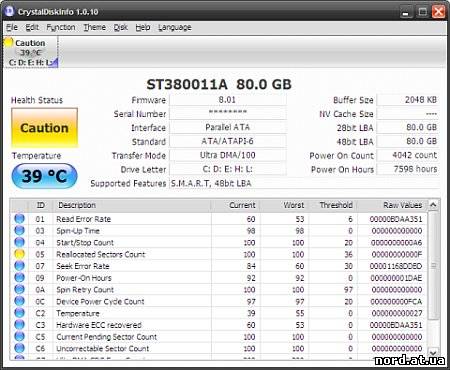Click the NV Cache Size value field
Screen dimensions: 450x370
[407, 113]
